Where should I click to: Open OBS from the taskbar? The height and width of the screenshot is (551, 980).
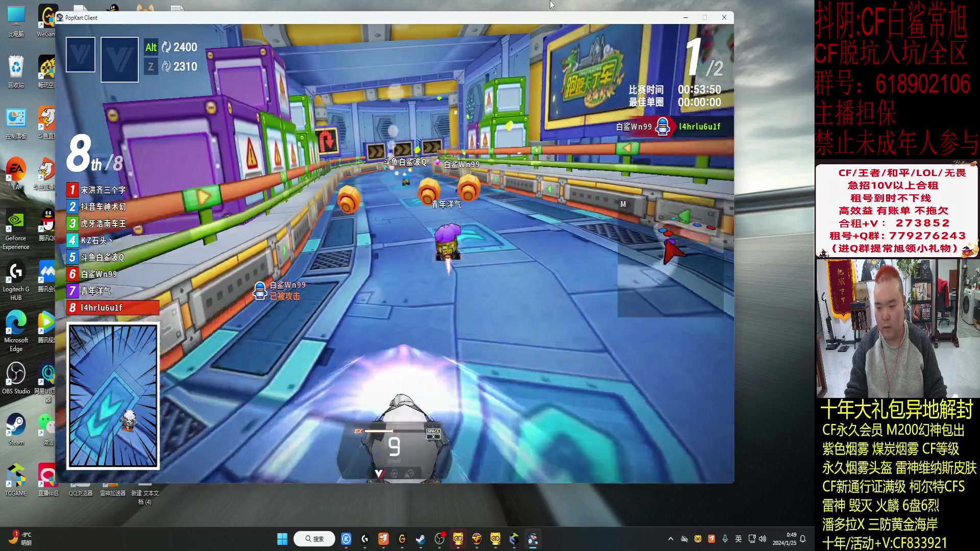pyautogui.click(x=439, y=539)
